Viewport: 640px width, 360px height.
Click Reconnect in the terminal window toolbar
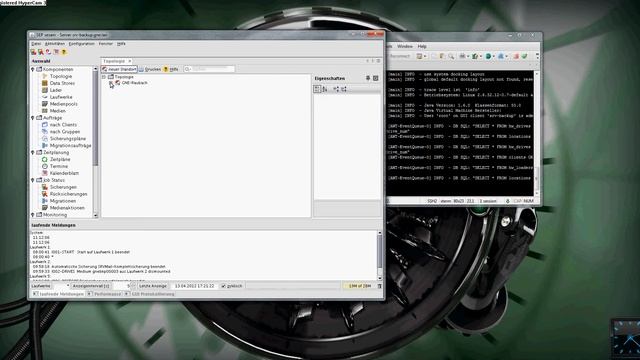[399, 56]
